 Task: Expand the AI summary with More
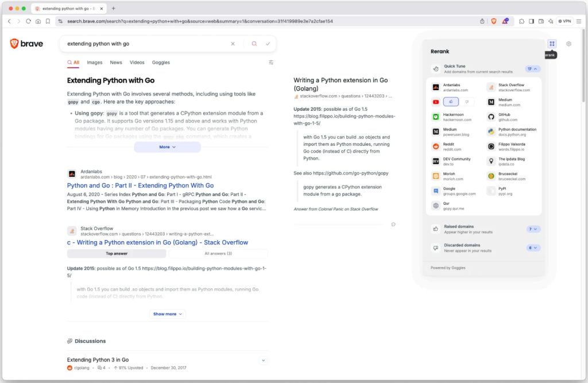tap(167, 147)
